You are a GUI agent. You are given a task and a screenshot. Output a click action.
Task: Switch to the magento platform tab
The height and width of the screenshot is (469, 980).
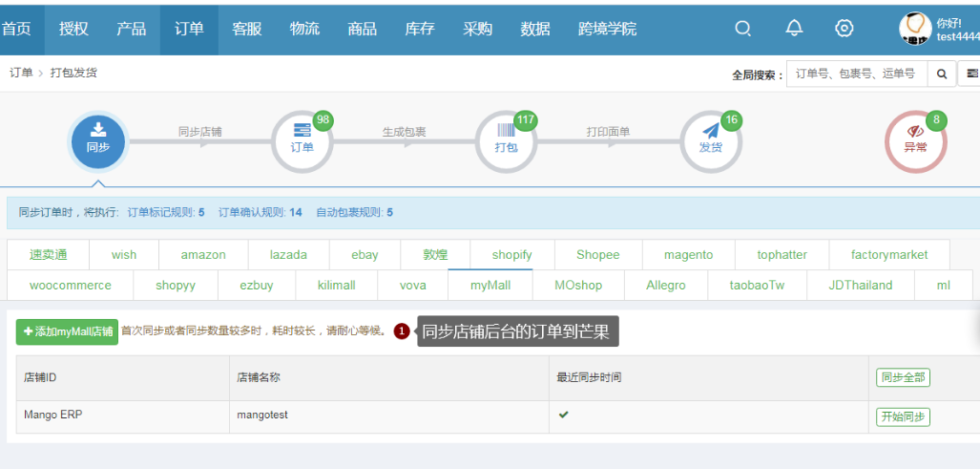tap(688, 254)
